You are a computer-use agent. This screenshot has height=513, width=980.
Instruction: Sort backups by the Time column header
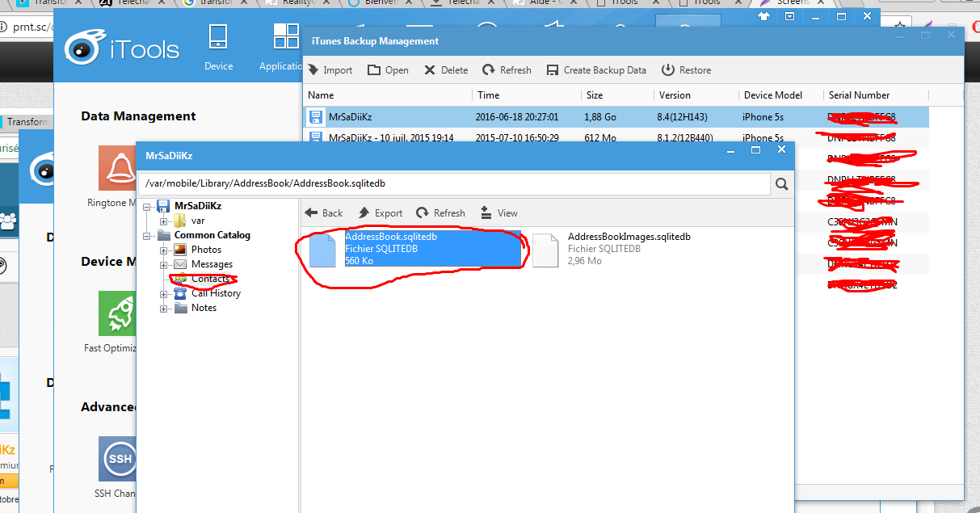(489, 95)
